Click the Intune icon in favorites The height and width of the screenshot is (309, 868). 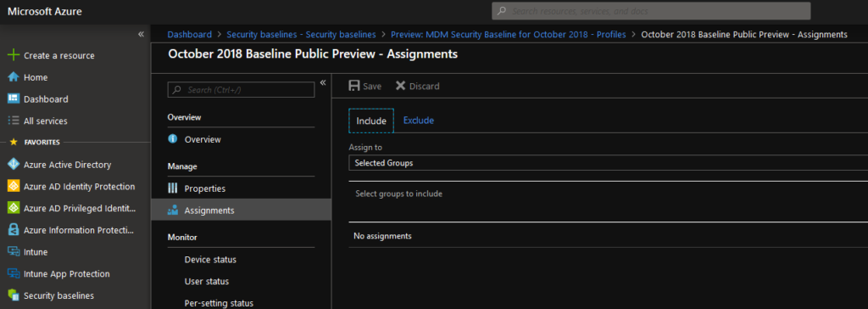(x=14, y=252)
